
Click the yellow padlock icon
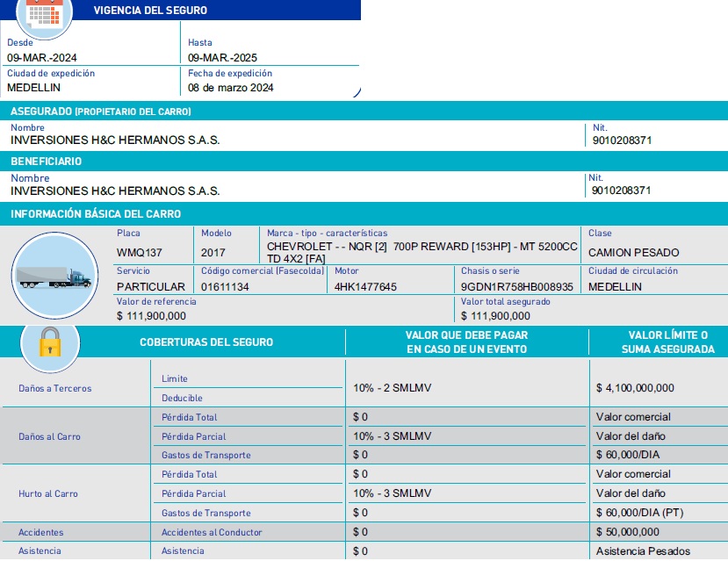49,342
